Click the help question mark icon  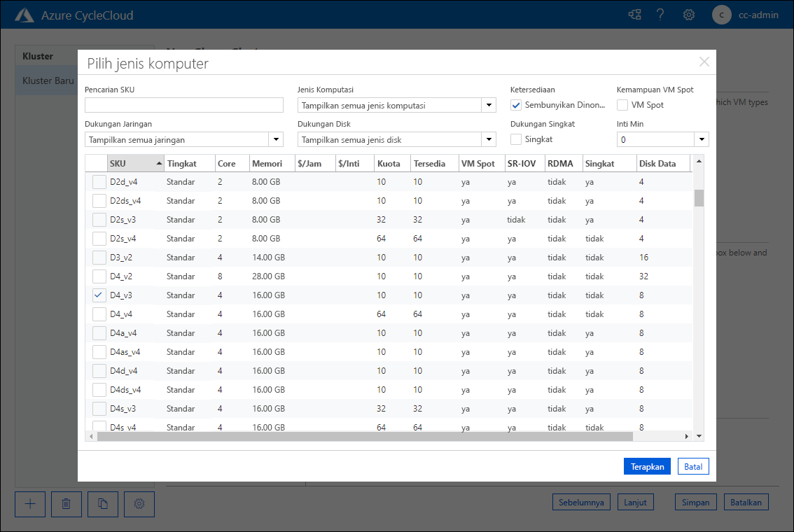[x=660, y=14]
